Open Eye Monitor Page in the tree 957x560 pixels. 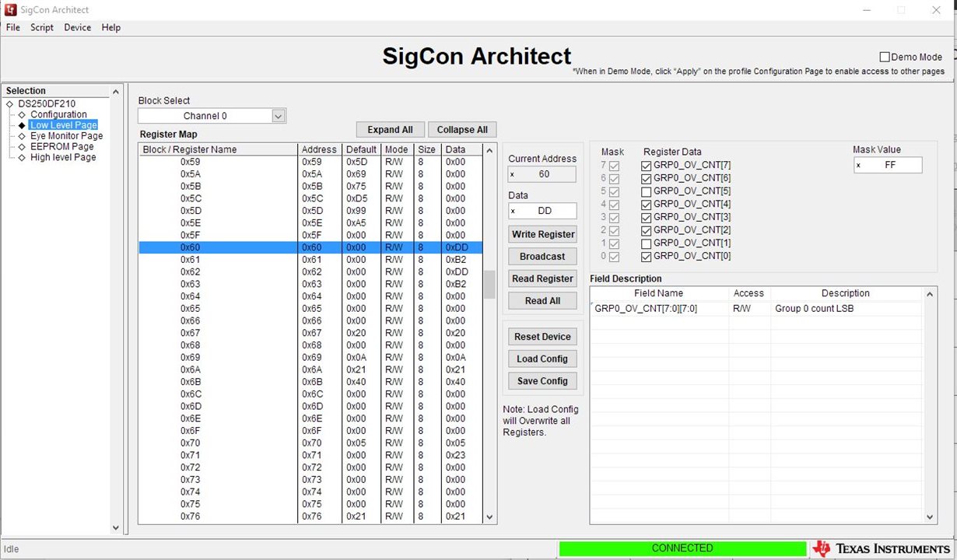click(x=66, y=136)
